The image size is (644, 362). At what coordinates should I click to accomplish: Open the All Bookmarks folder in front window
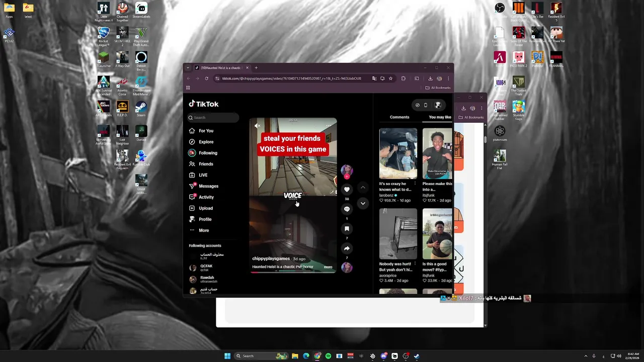438,88
